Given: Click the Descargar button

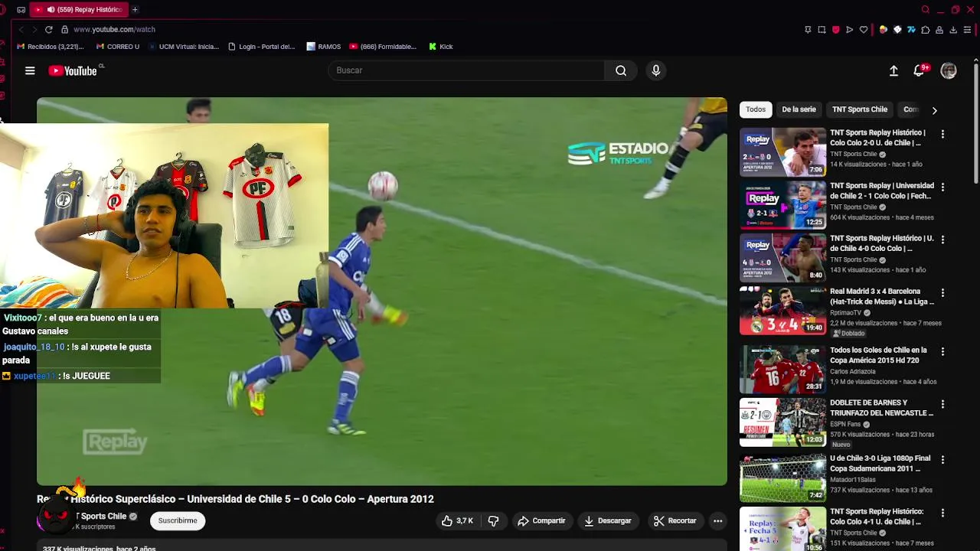Looking at the screenshot, I should click(608, 520).
